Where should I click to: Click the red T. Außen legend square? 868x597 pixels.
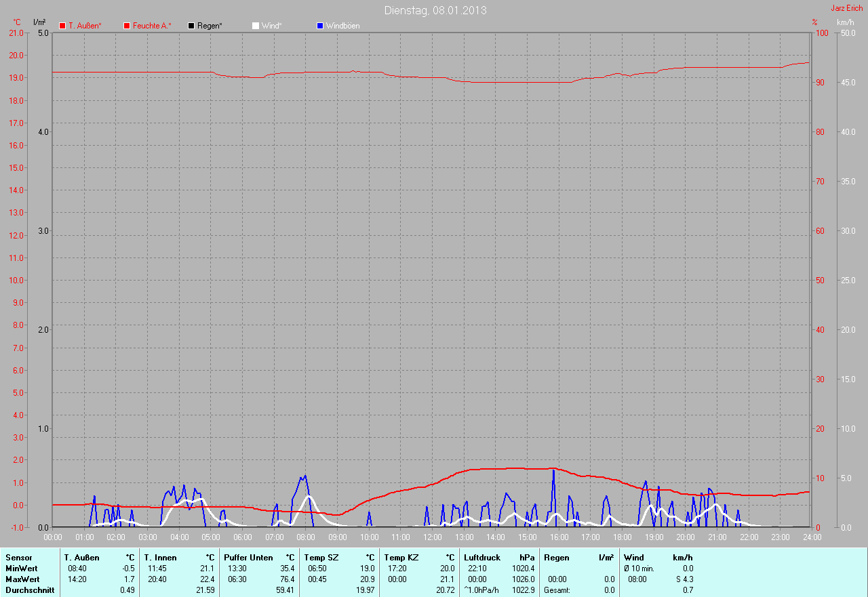coord(62,26)
